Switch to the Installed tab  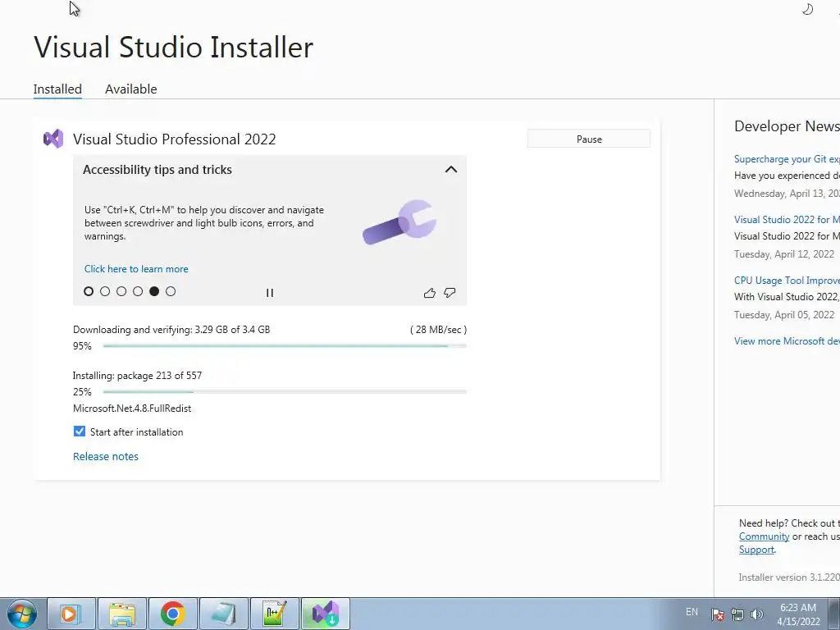click(x=57, y=89)
